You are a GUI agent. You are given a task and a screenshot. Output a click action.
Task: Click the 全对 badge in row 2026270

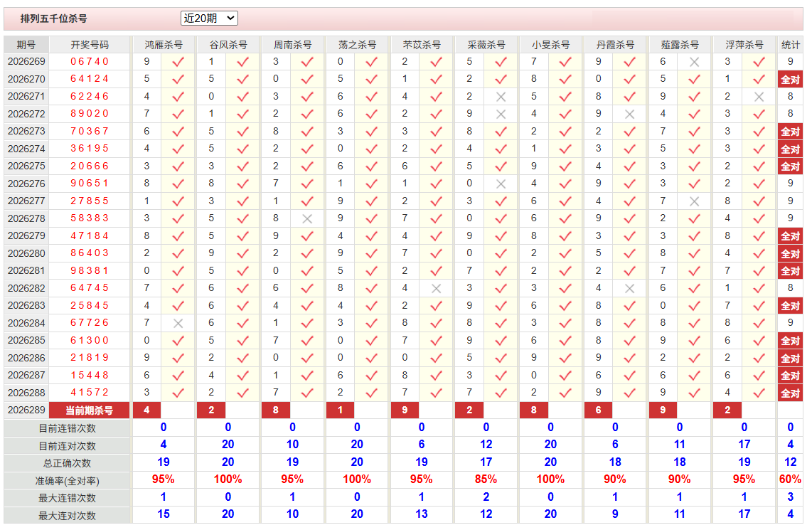click(x=790, y=79)
